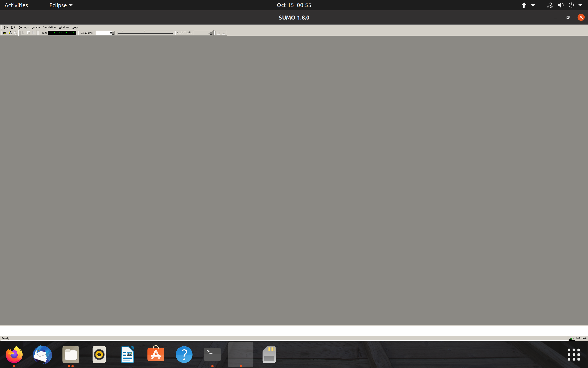Click the green Time display
The width and height of the screenshot is (588, 368).
click(x=62, y=33)
